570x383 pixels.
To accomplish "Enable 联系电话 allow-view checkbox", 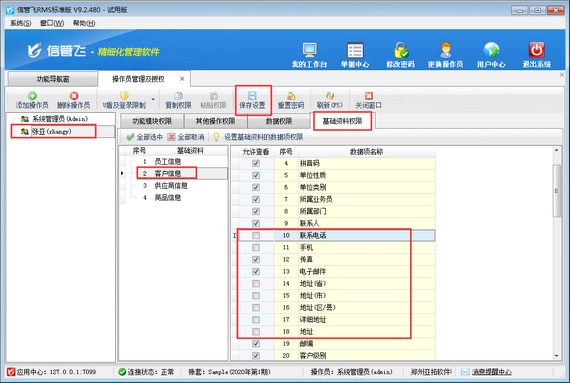I will [256, 235].
